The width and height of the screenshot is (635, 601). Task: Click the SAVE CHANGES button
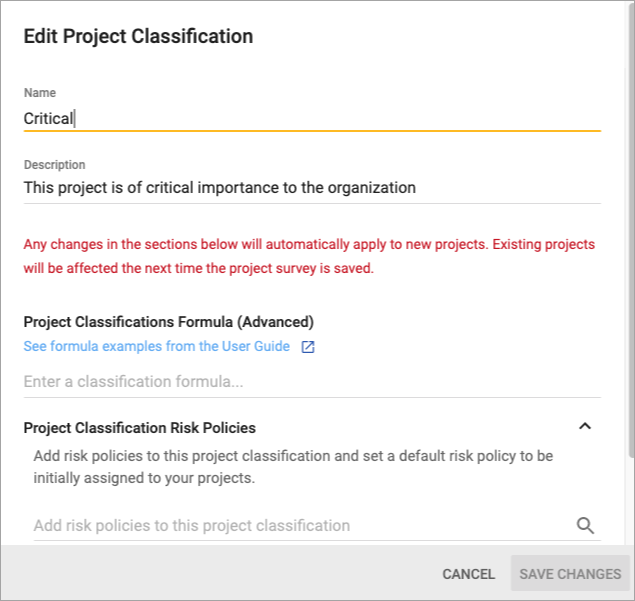click(570, 574)
